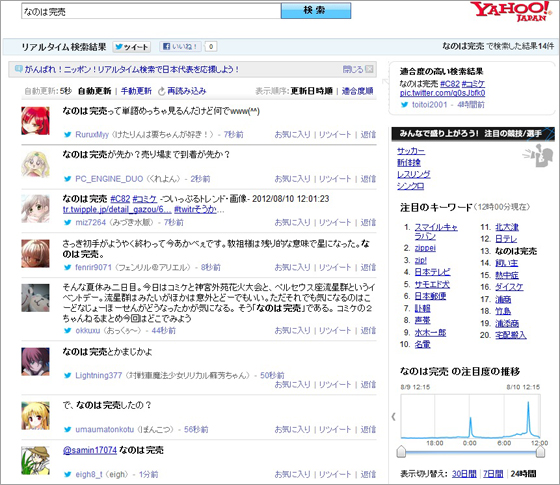Open RuruxMyy user profile link

(x=92, y=135)
